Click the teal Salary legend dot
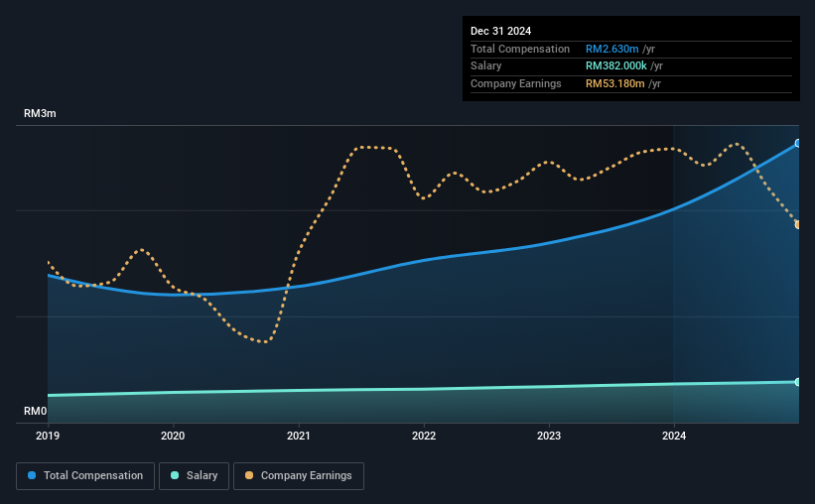The height and width of the screenshot is (504, 815). [x=175, y=475]
